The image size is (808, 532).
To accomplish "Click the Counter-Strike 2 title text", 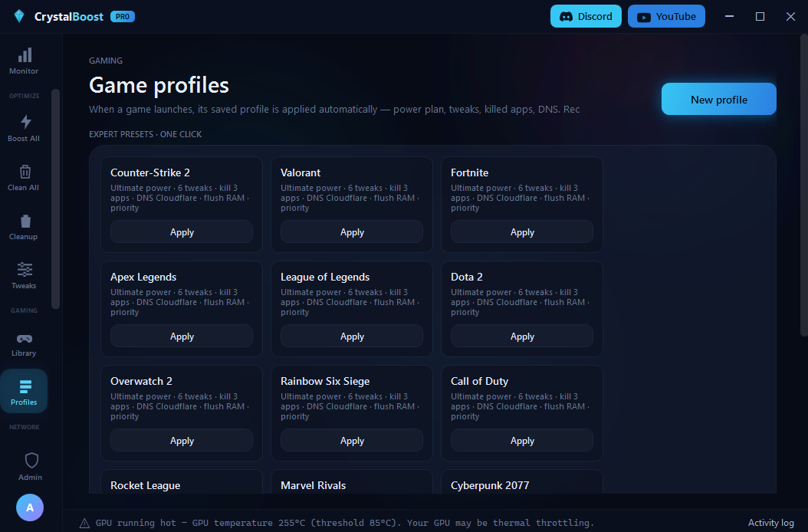I will click(150, 172).
